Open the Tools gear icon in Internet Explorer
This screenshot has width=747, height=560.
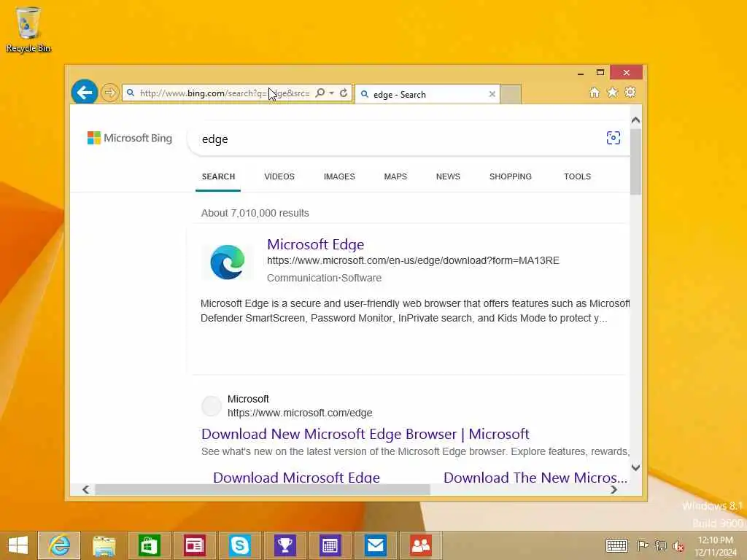click(630, 93)
